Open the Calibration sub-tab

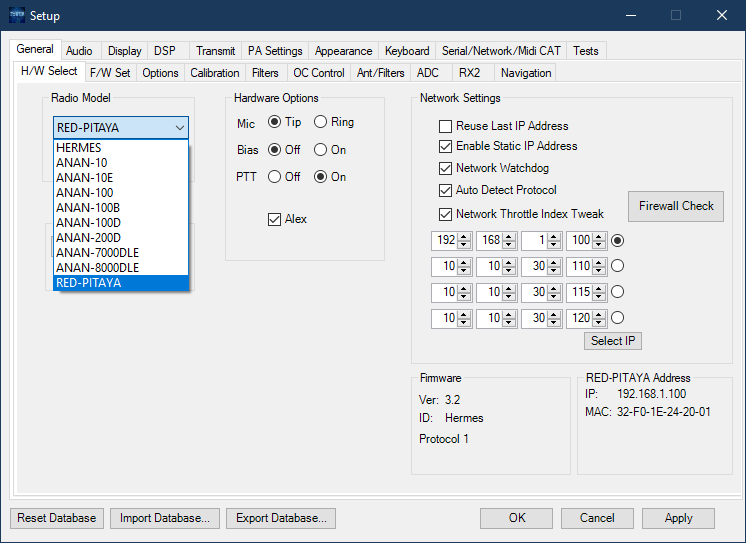click(x=215, y=73)
